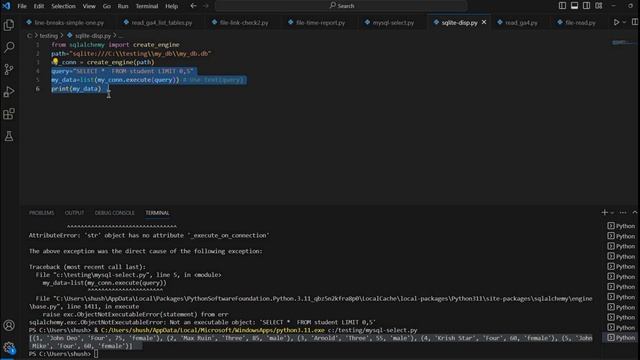
Task: Toggle the bottom panel layout icon
Action: (574, 6)
